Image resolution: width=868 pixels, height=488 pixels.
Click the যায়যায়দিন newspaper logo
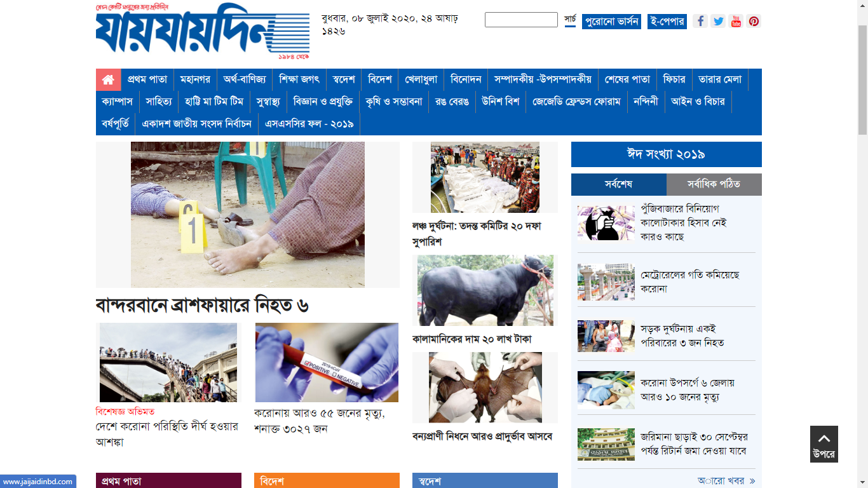pos(203,32)
